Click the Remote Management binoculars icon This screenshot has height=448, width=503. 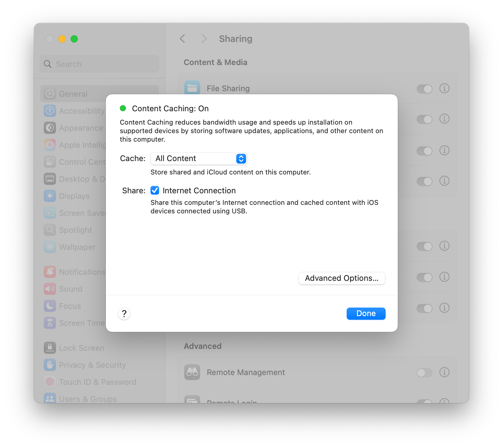point(192,372)
